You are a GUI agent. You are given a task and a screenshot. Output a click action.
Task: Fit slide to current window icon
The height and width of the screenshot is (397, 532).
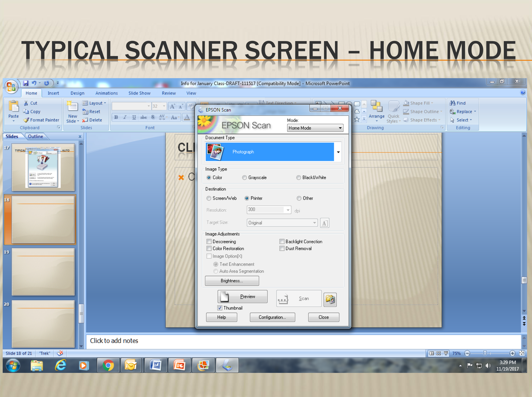522,353
